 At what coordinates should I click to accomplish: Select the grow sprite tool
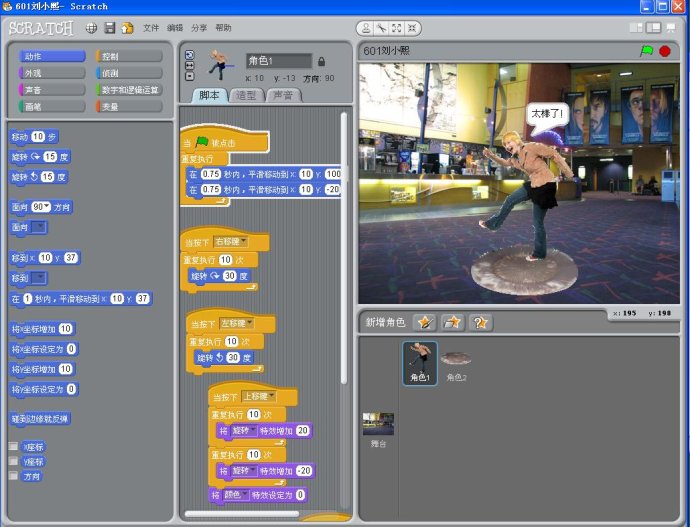pyautogui.click(x=396, y=29)
